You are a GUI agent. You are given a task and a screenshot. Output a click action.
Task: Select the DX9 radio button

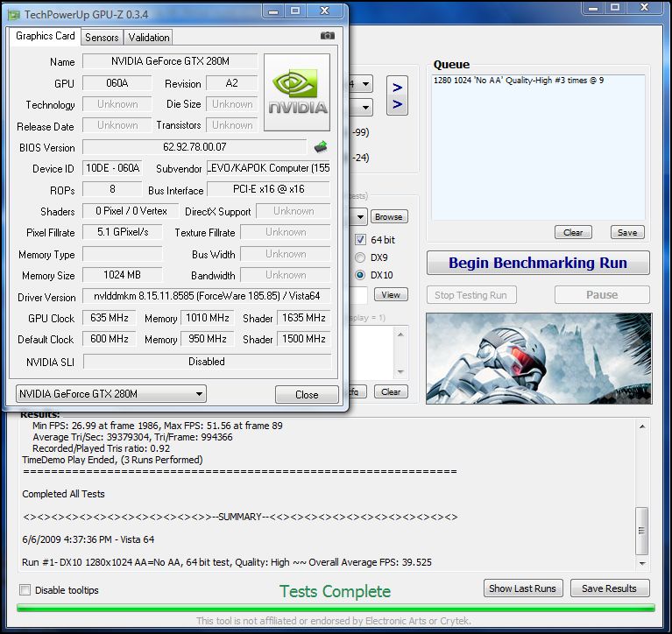click(x=360, y=257)
